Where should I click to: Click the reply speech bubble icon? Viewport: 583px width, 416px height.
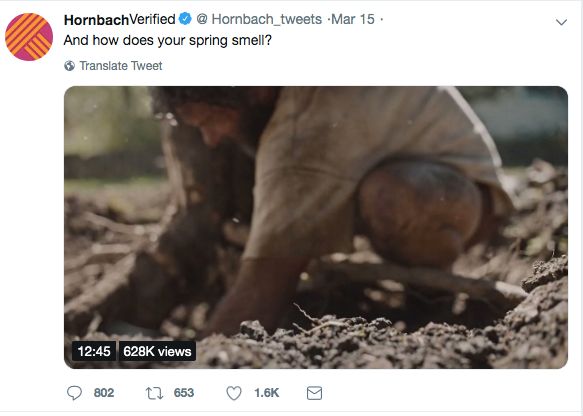point(74,393)
